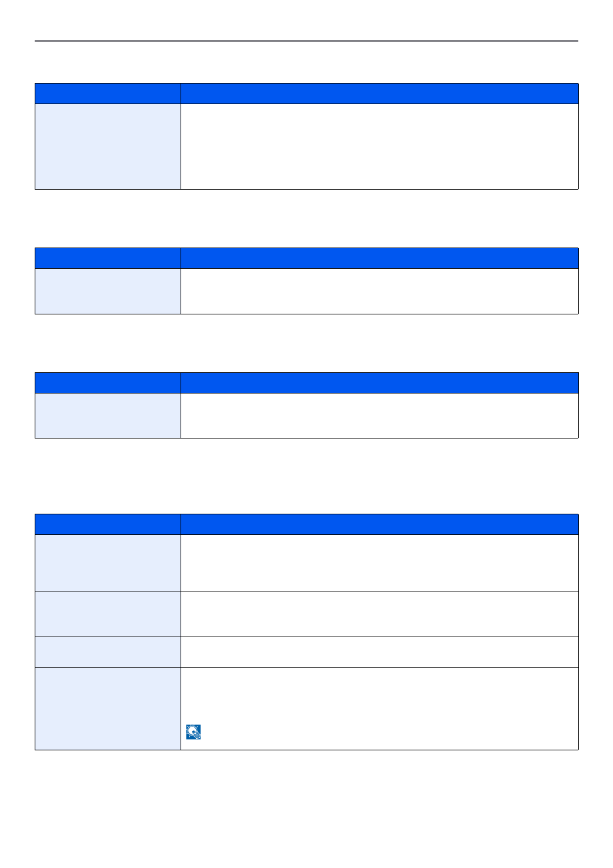Select the second table's narrow blue header cell
The height and width of the screenshot is (868, 613).
[108, 258]
